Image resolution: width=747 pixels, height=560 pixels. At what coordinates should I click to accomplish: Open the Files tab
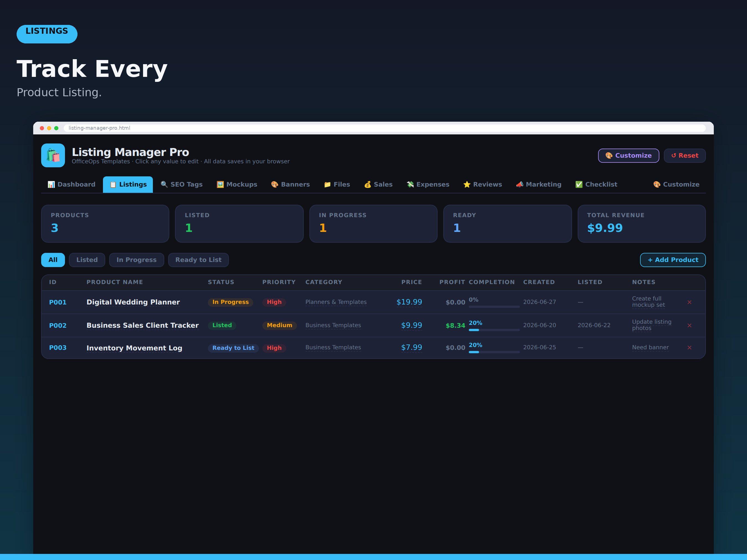337,184
